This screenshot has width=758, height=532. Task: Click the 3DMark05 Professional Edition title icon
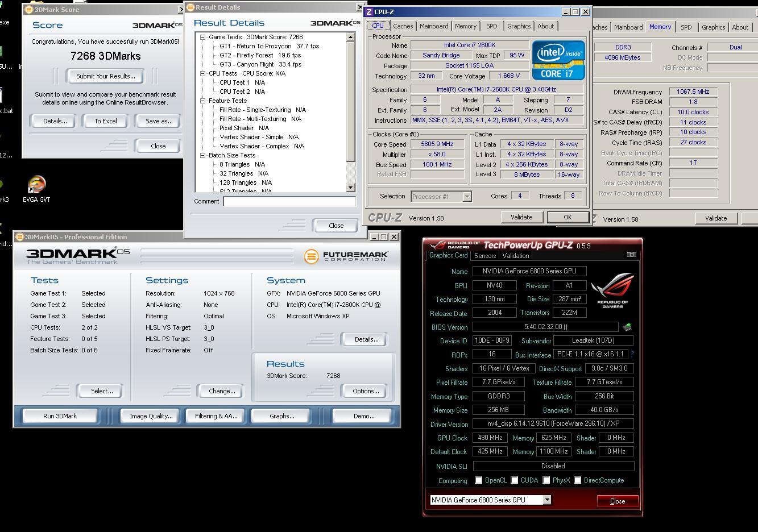point(20,237)
